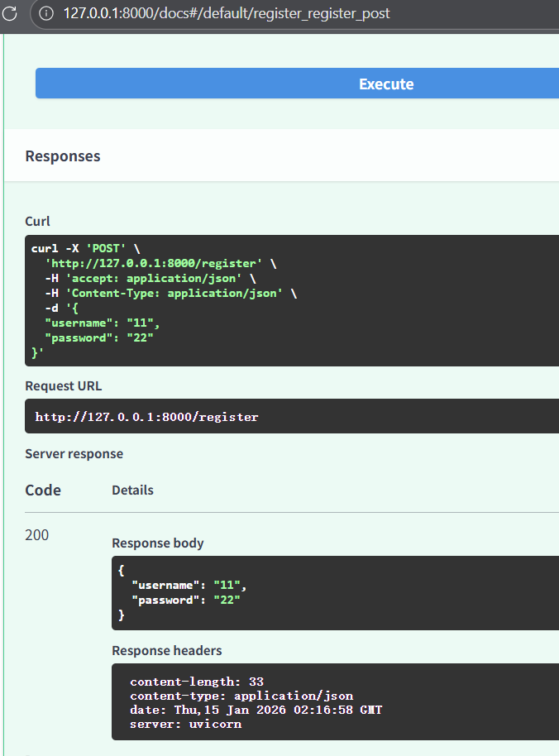Select response body "username": "11" line
559x756 pixels.
[x=189, y=586]
